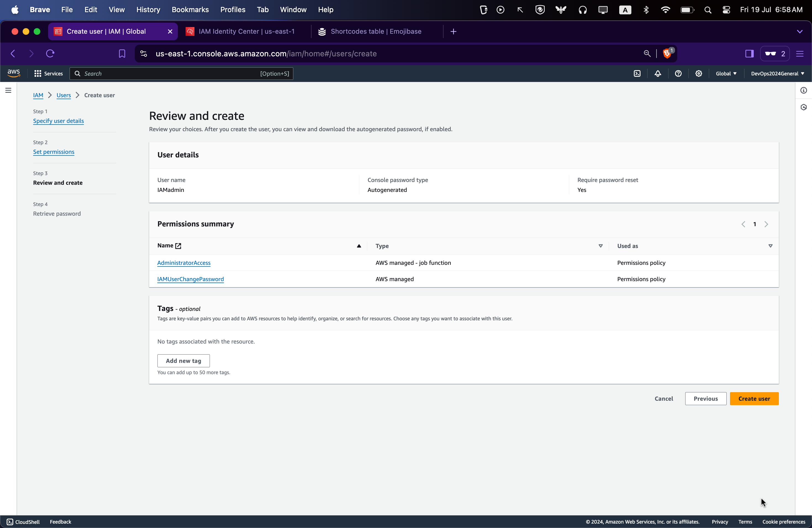Bookmark this page icon in the address bar

[122, 54]
